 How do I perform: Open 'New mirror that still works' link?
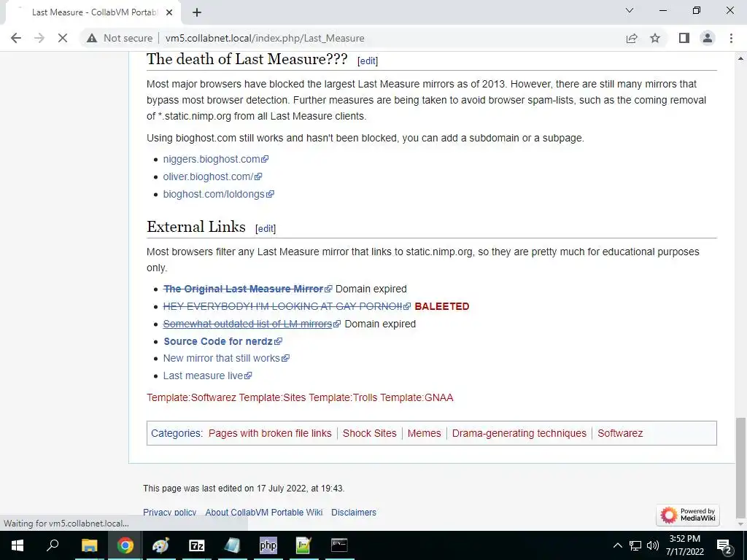coord(226,358)
